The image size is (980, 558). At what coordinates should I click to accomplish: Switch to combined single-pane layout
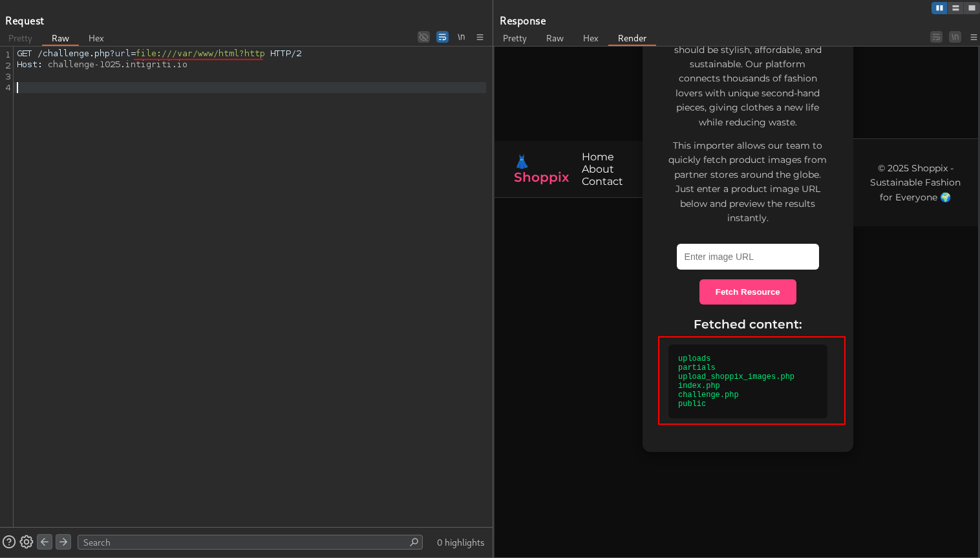pos(972,8)
